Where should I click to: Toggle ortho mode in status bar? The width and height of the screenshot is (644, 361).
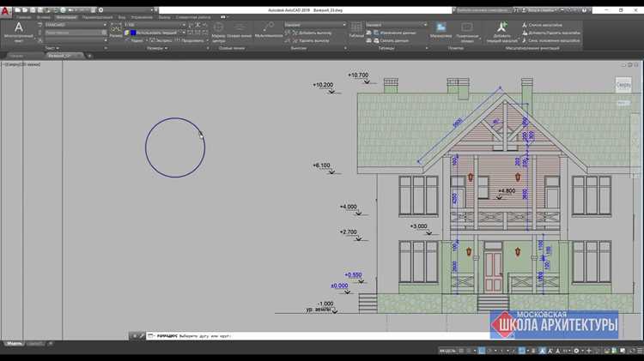point(483,351)
